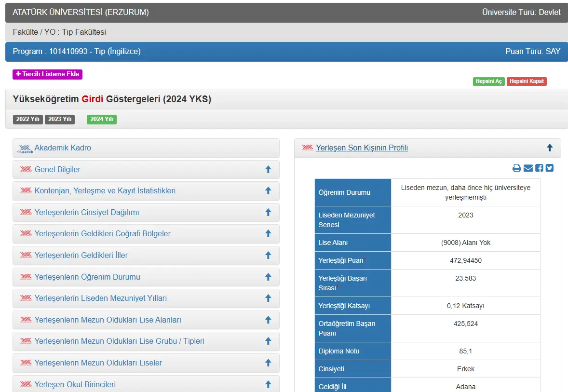The height and width of the screenshot is (392, 568).
Task: Click the print icon in profile panel
Action: coord(516,168)
